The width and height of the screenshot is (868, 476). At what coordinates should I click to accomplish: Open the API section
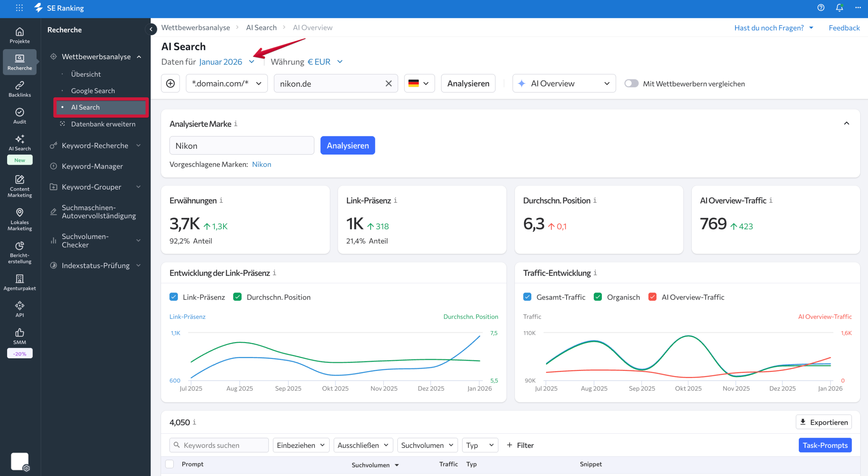pyautogui.click(x=19, y=309)
